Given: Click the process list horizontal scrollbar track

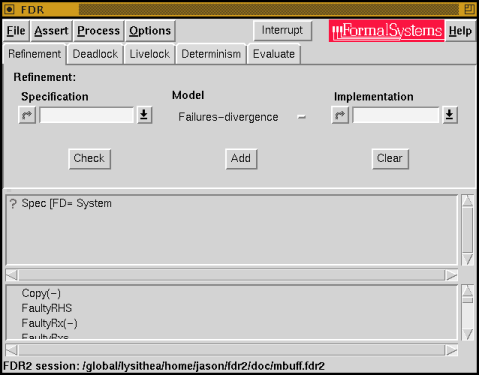Looking at the screenshot, I should click(x=232, y=350).
